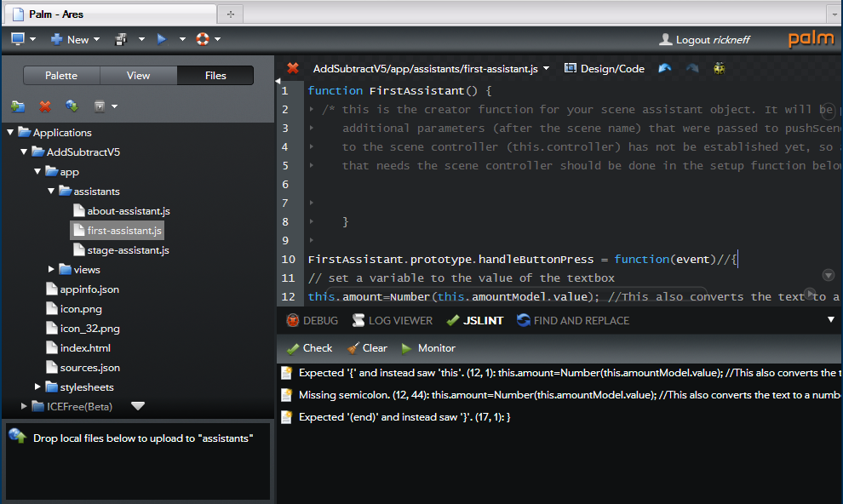This screenshot has width=843, height=504.
Task: Click the ladybug debug icon in editor bar
Action: pyautogui.click(x=720, y=68)
